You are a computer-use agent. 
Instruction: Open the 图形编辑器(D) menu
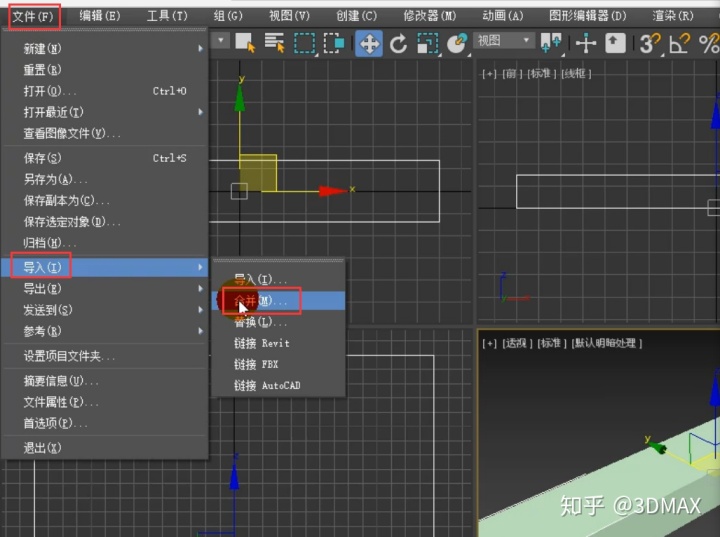point(588,16)
